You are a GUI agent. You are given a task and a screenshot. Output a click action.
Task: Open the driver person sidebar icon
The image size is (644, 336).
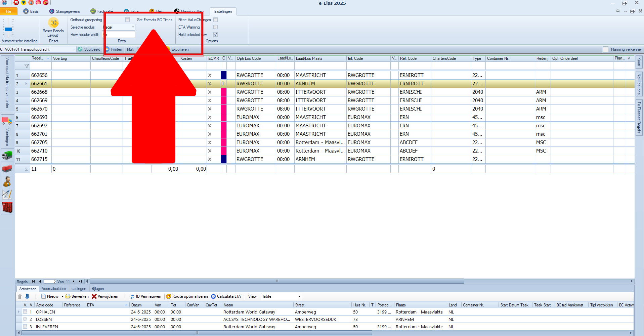(7, 181)
